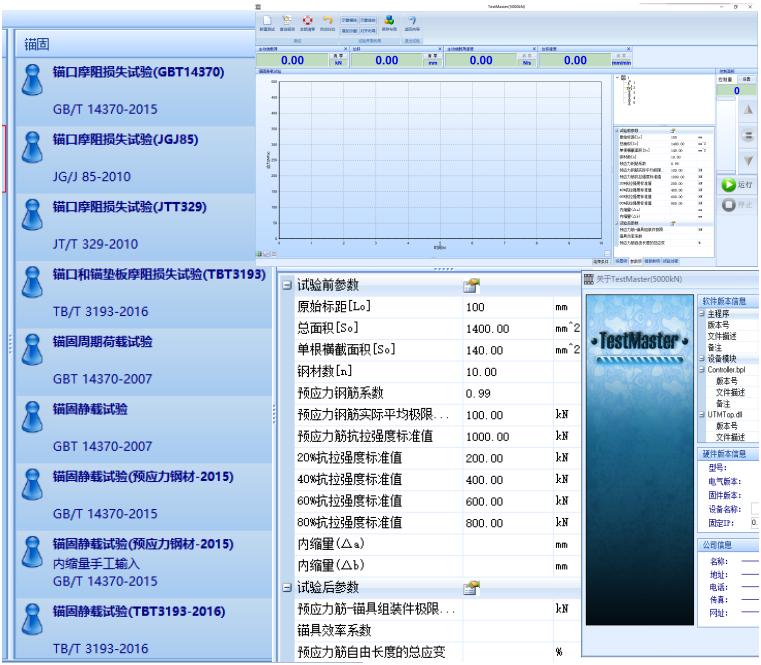The width and height of the screenshot is (761, 665).
Task: Click the first icon below chart's lower-left corner
Action: tap(259, 254)
